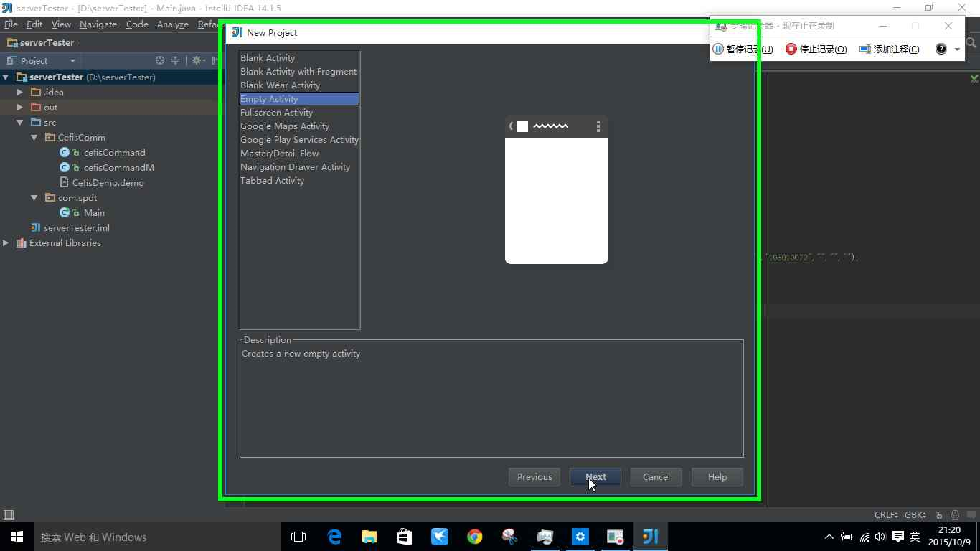Click the overflow dots in the activity preview
980x551 pixels.
(598, 126)
